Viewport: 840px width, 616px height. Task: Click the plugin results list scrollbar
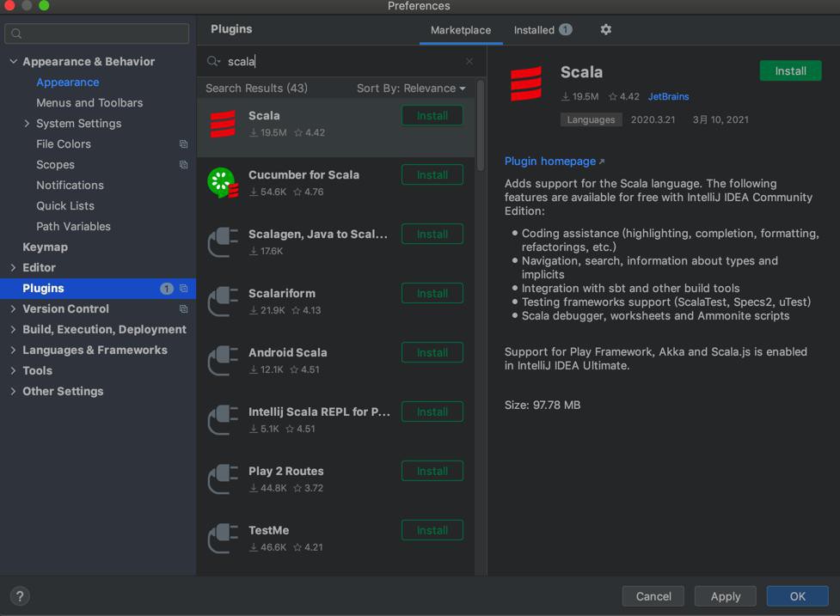(481, 125)
